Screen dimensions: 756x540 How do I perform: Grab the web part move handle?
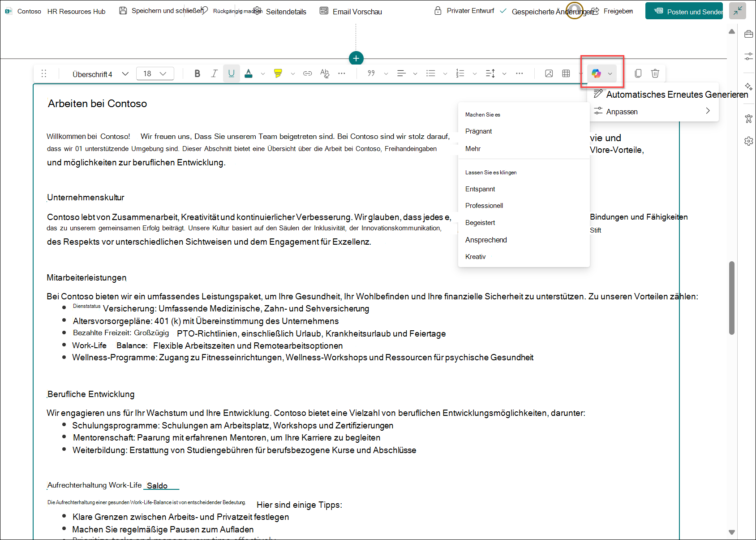pyautogui.click(x=44, y=73)
